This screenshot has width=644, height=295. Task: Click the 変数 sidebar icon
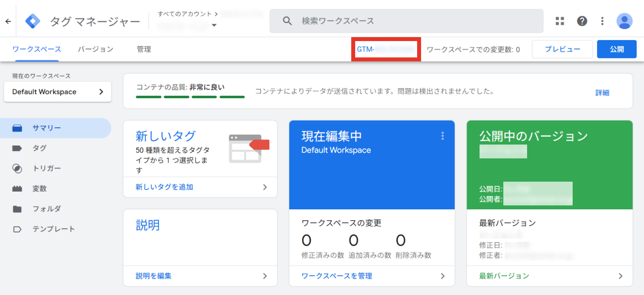point(17,189)
